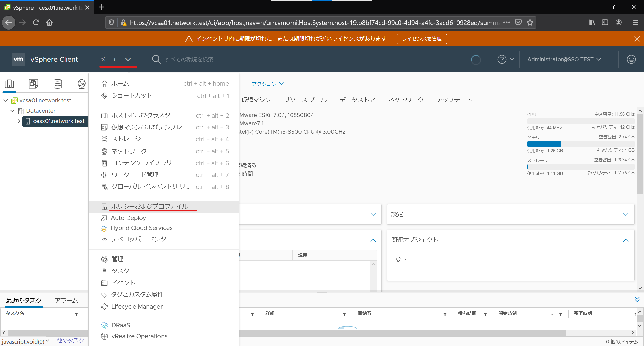Toggle the メニュー dropdown
Screen dimensions: 644x346
point(116,59)
